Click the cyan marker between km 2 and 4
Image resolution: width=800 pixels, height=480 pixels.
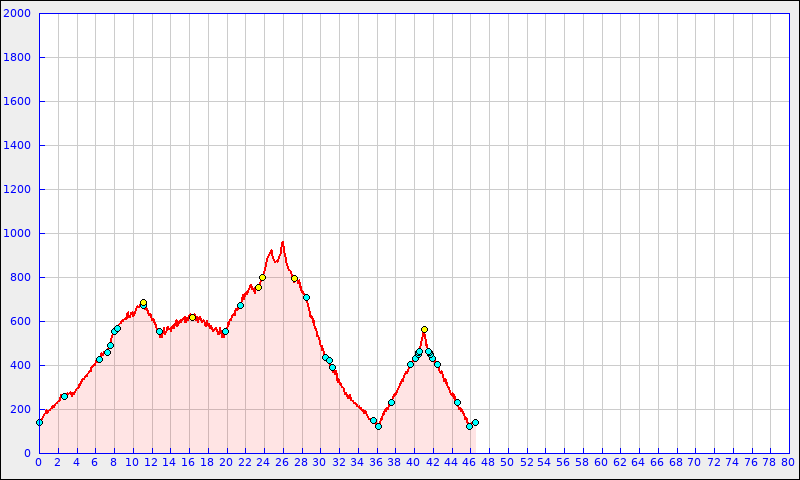[x=64, y=396]
